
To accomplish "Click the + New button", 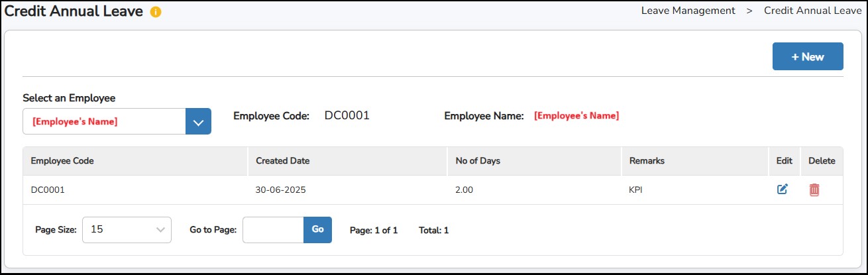I will [807, 56].
